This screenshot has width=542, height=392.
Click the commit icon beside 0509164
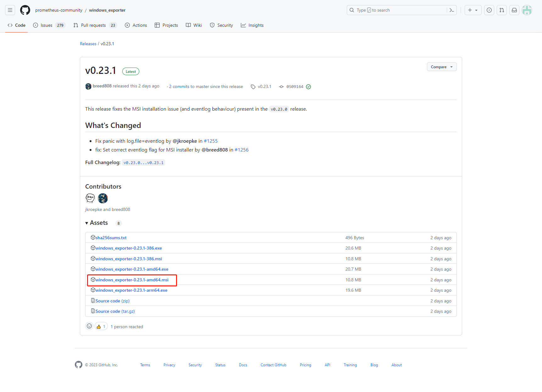[281, 87]
